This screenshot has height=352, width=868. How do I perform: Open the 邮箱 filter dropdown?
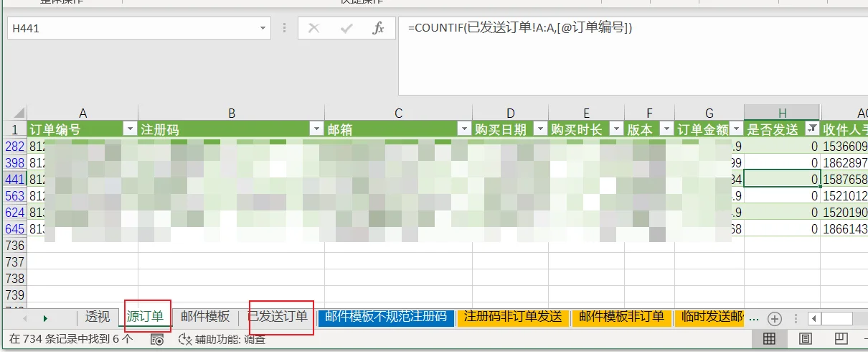point(463,129)
